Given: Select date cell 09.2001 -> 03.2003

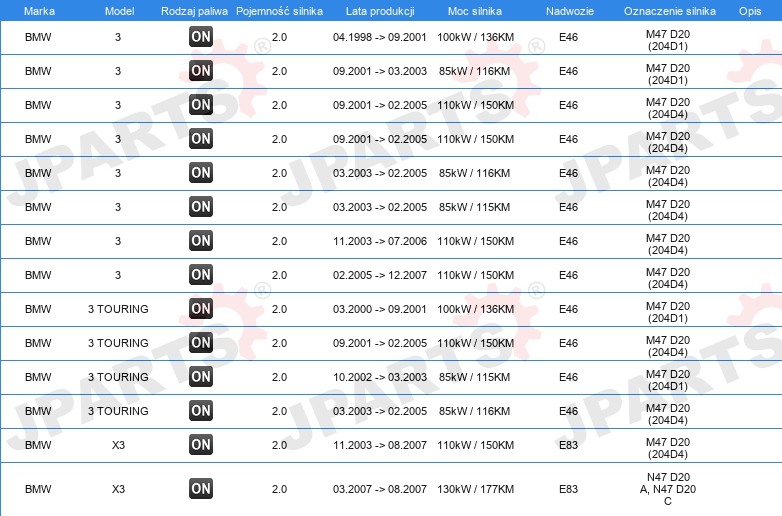Looking at the screenshot, I should coord(380,71).
